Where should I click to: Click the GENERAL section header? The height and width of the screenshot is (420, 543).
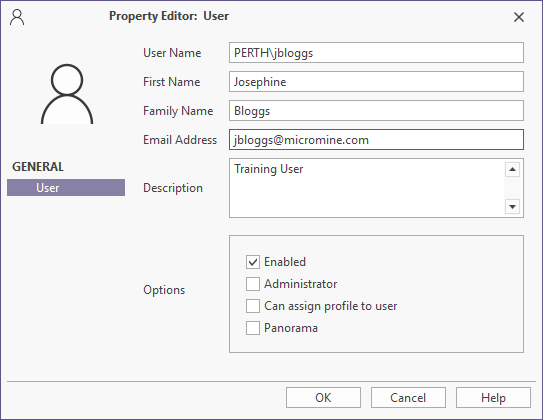point(38,167)
